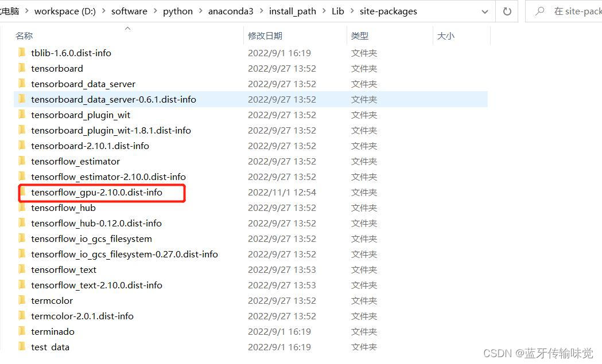Screen dimensions: 602x364
Task: Select tensorflow_gpu-2.10.0.dist-info folder name
Action: click(x=97, y=192)
